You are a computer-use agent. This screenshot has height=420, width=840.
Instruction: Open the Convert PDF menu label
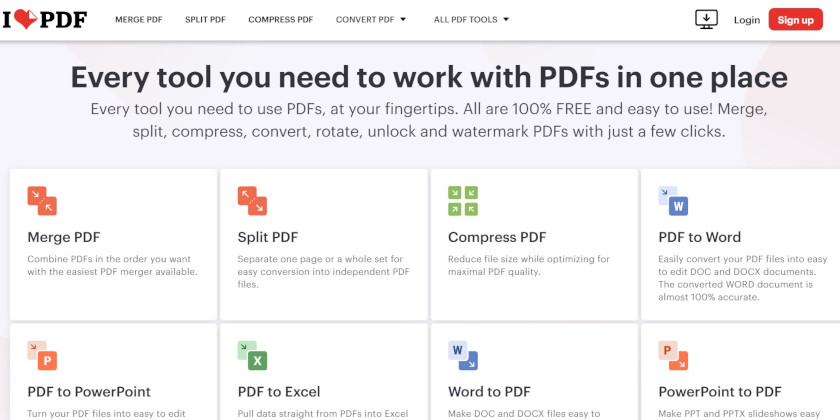365,19
